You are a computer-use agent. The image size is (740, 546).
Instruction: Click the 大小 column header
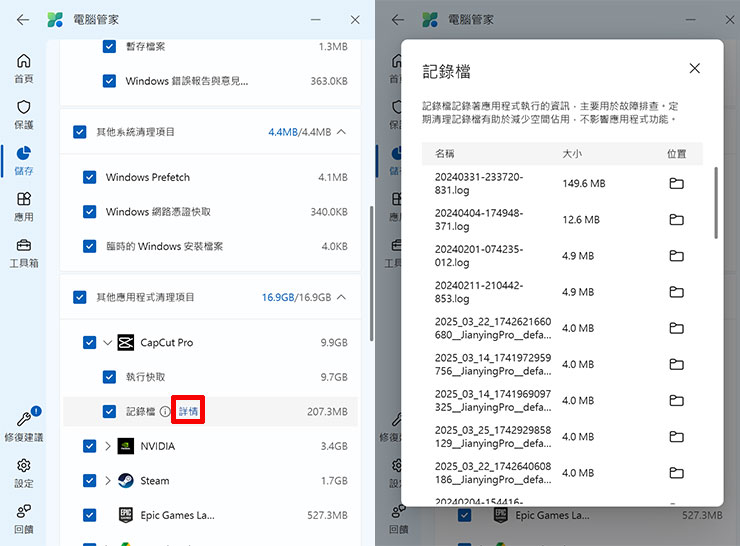tap(572, 153)
